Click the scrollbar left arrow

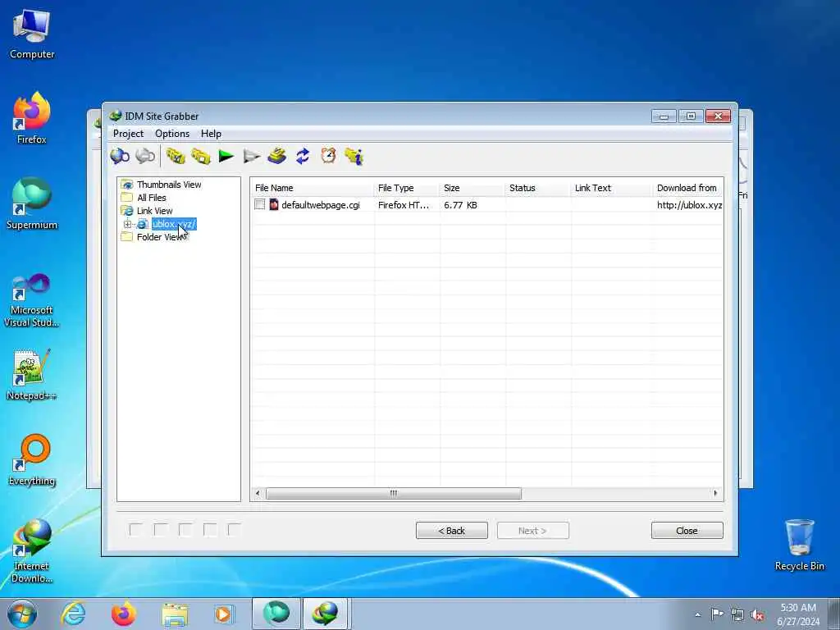(258, 493)
